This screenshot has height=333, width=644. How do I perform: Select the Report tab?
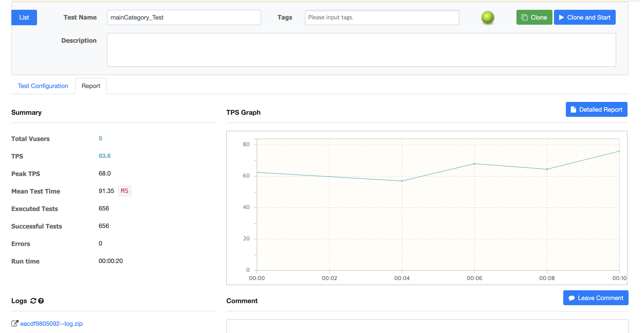[91, 86]
